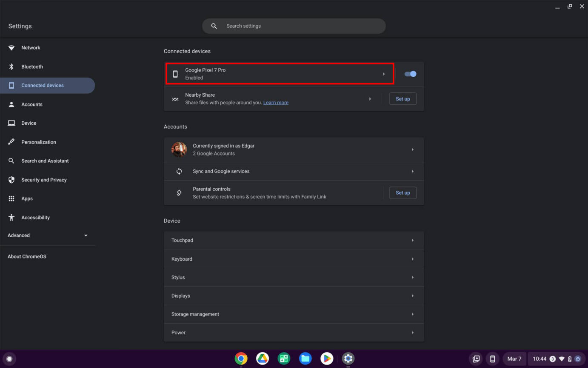The width and height of the screenshot is (588, 368).
Task: Toggle off the Google Pixel 7 Pro connection
Action: pos(410,74)
